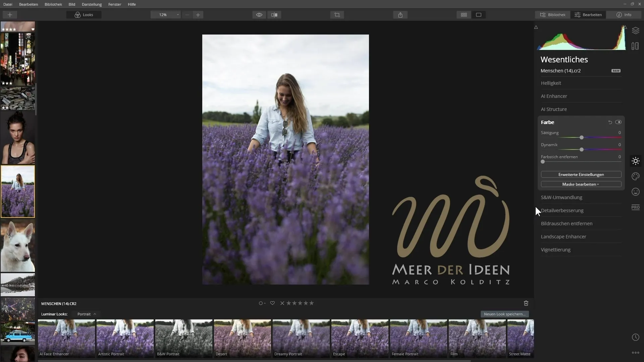Open the Info tab

click(x=624, y=15)
